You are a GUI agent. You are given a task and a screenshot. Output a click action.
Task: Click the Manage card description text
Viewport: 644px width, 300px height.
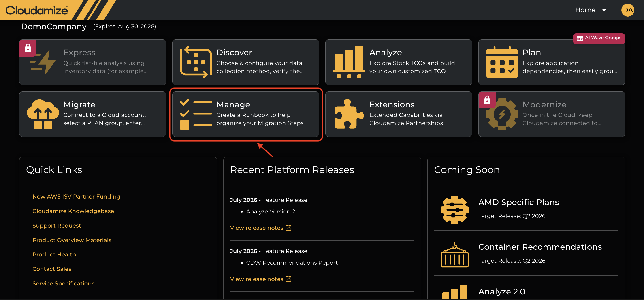(260, 119)
